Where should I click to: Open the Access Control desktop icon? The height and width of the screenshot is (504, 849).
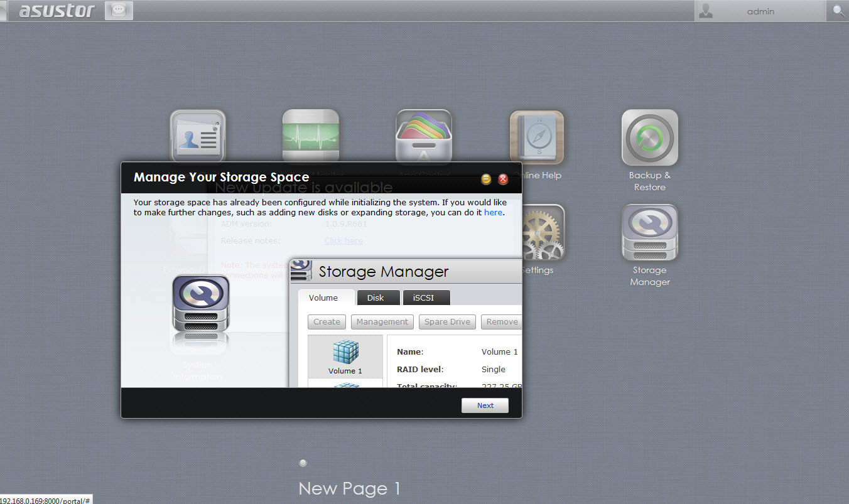(197, 137)
